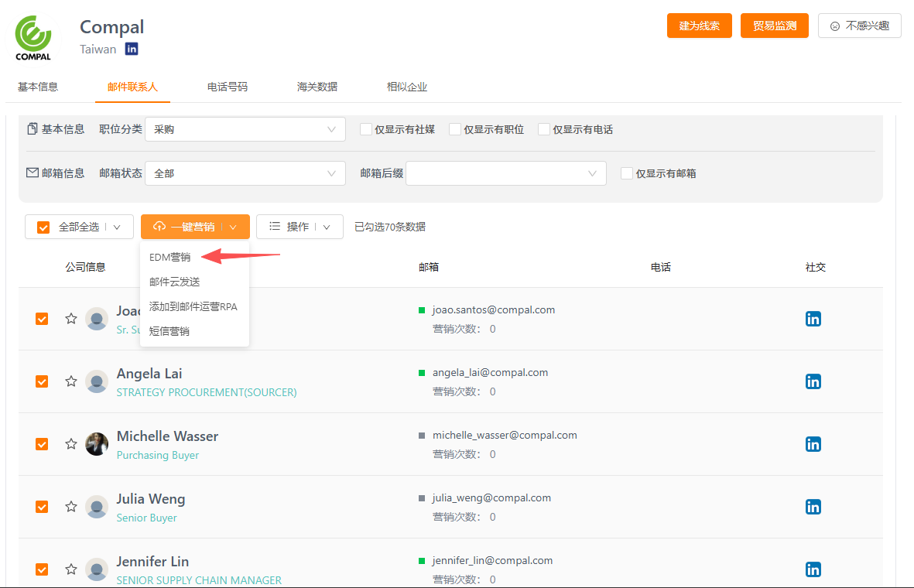Open Angela Lai's LinkedIn profile

(x=813, y=381)
